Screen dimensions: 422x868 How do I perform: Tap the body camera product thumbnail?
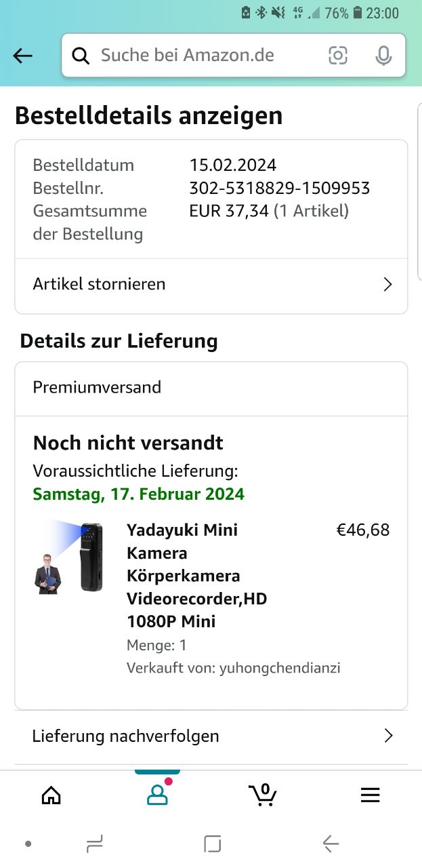(70, 557)
